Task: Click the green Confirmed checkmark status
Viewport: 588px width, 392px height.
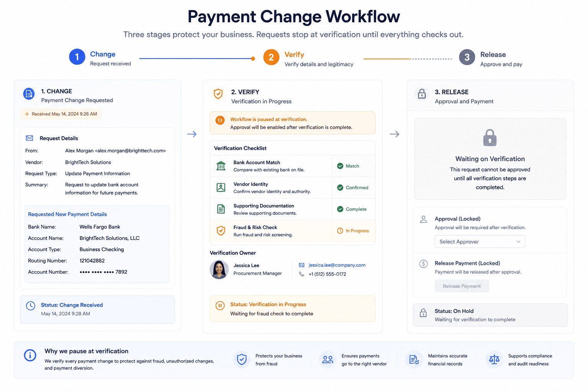Action: click(353, 188)
